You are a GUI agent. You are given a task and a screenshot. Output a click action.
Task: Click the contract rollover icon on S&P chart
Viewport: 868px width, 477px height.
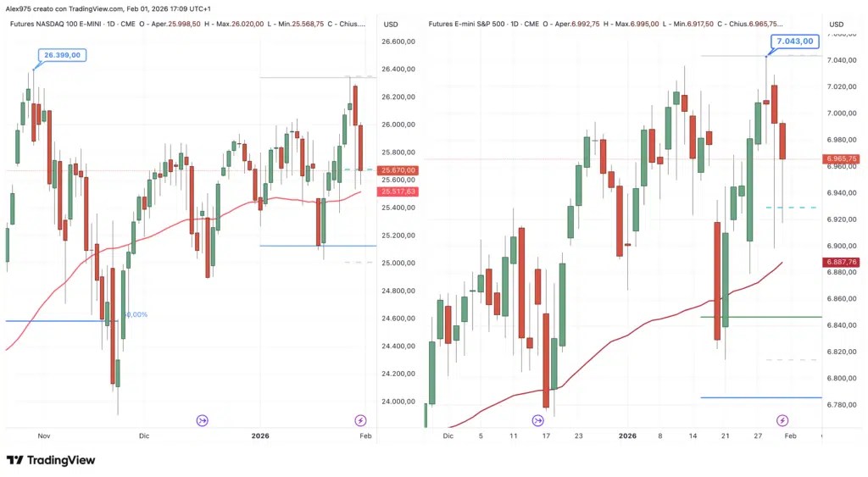(x=537, y=420)
